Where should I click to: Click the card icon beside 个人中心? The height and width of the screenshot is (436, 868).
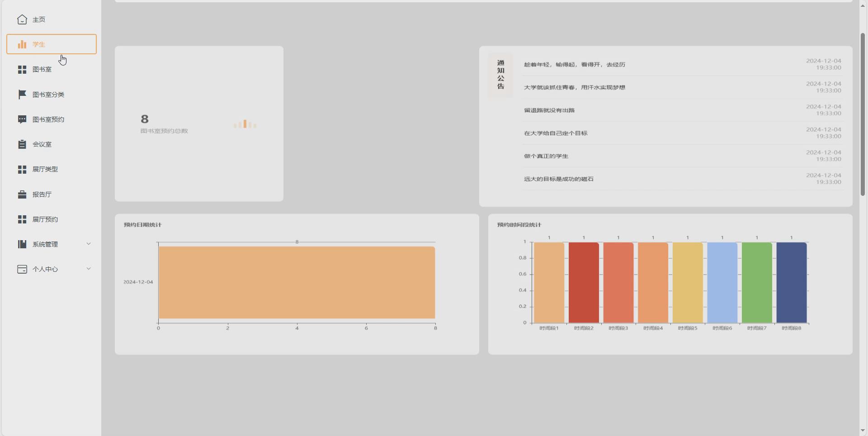[x=22, y=269]
